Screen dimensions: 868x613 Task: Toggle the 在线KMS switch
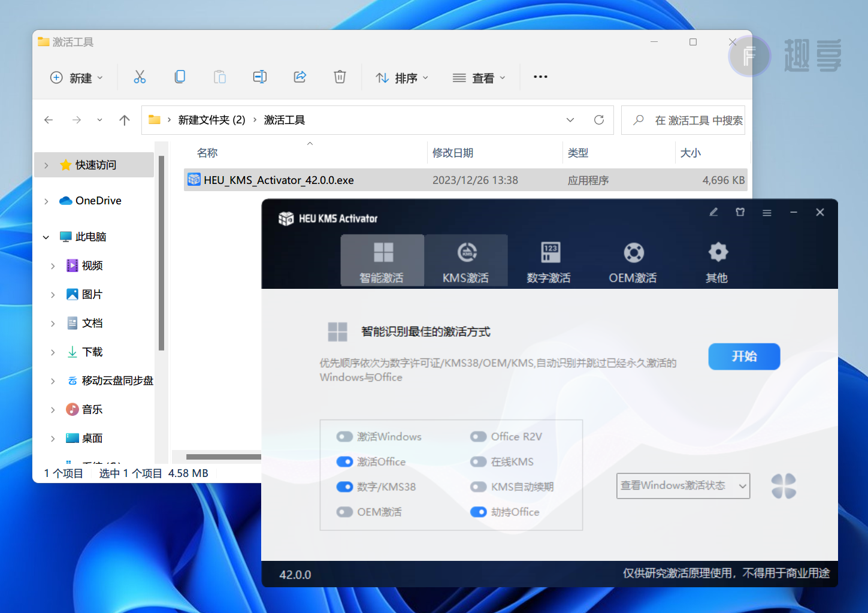(478, 462)
